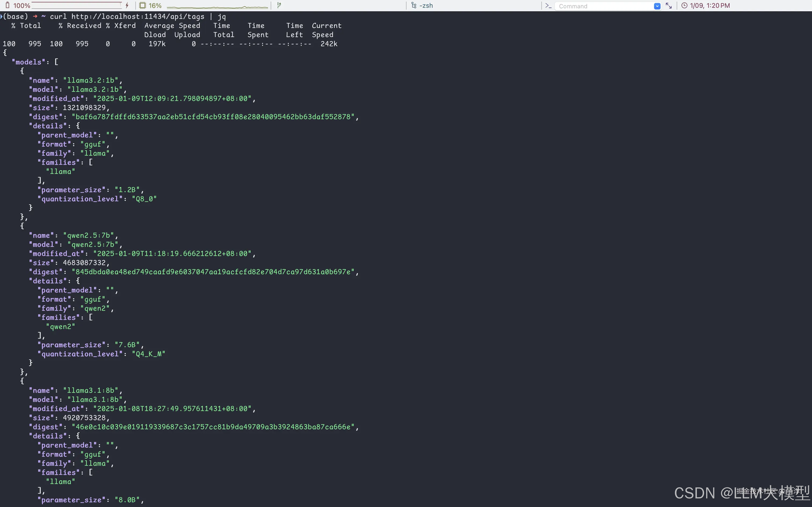Click the llama3.2:1b digest hash string
This screenshot has height=507, width=812.
[213, 117]
